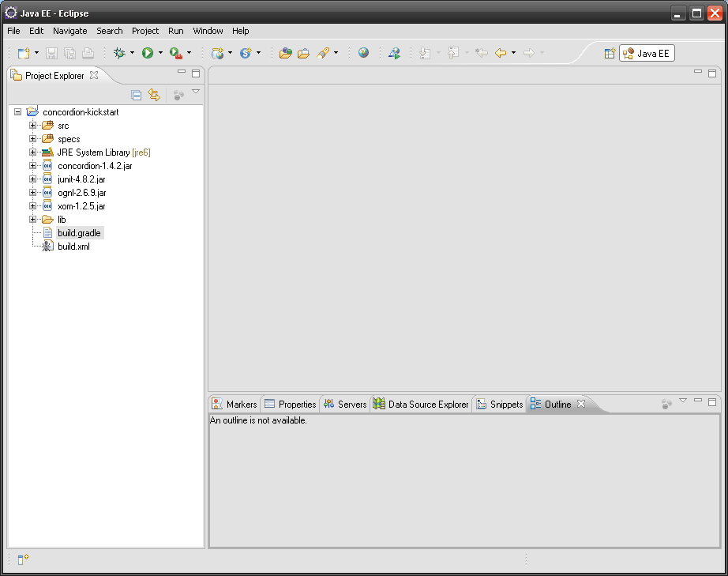Viewport: 728px width, 576px height.
Task: Collapse the concordion-kickstart project node
Action: 18,112
